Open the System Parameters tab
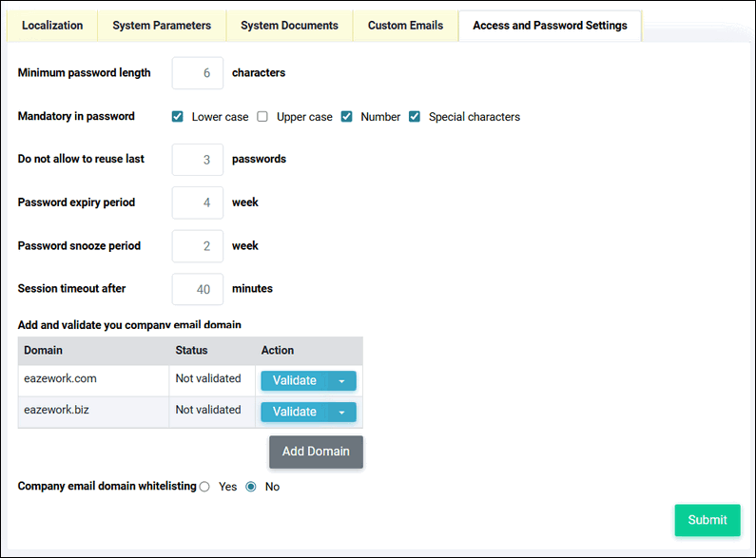The image size is (756, 558). pyautogui.click(x=162, y=26)
